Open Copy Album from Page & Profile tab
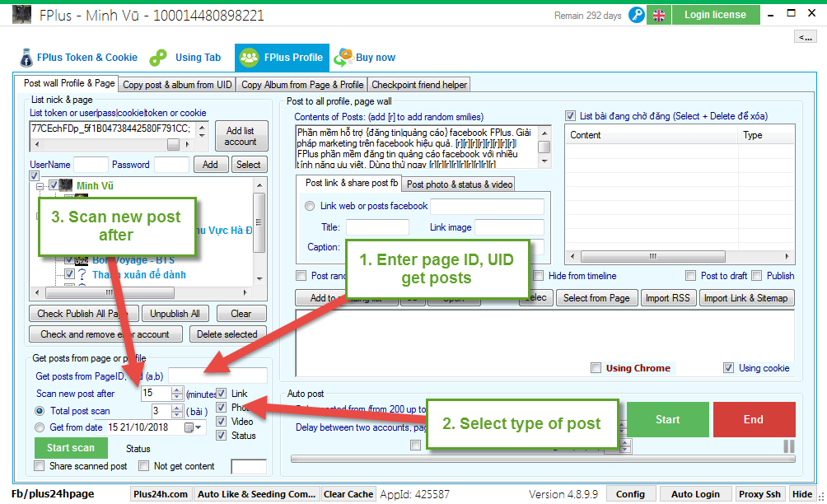Screen dimensions: 827x504 click(x=302, y=84)
